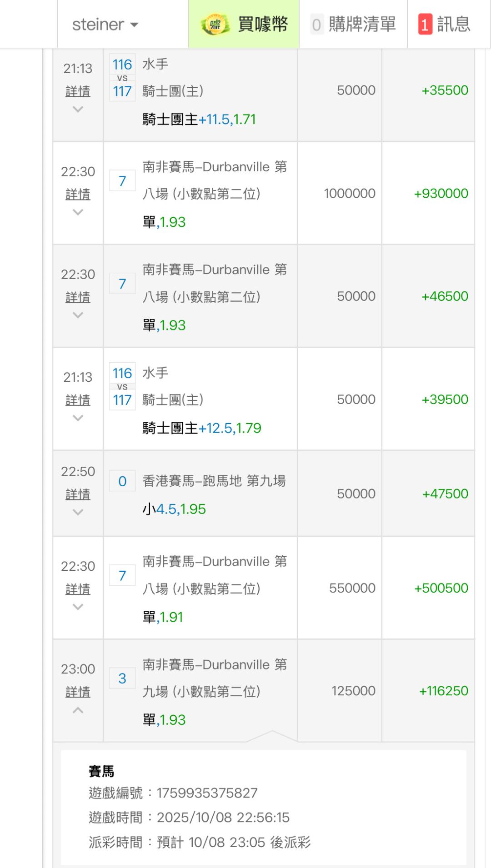Click team number 116 in the +11.5 row
491x868 pixels.
tap(122, 65)
